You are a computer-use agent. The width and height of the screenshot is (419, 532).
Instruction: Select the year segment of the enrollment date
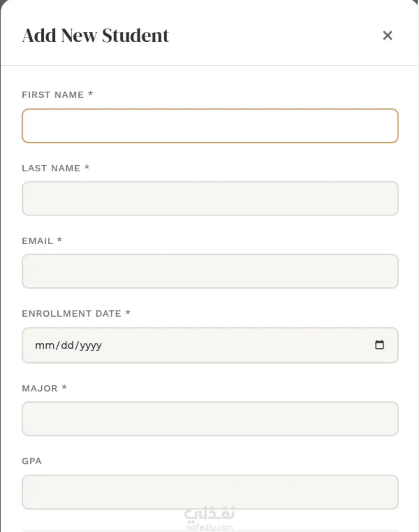[x=91, y=346]
